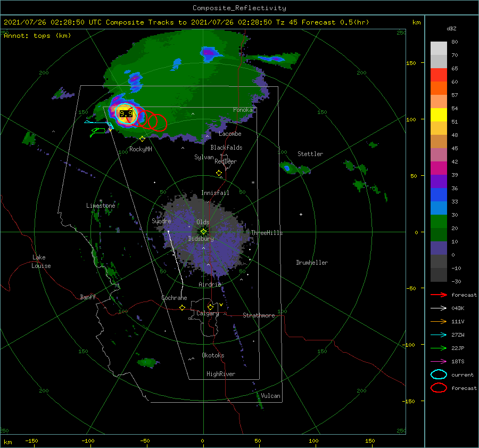The image size is (479, 448).
Task: Click the 'Forecast 0.5(hr)' header text
Action: [335, 22]
